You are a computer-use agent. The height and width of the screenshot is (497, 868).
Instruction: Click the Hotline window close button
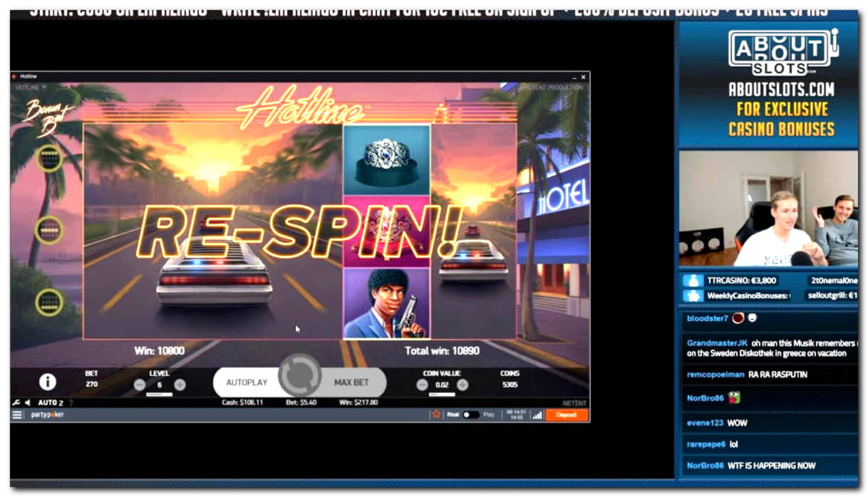(x=584, y=76)
